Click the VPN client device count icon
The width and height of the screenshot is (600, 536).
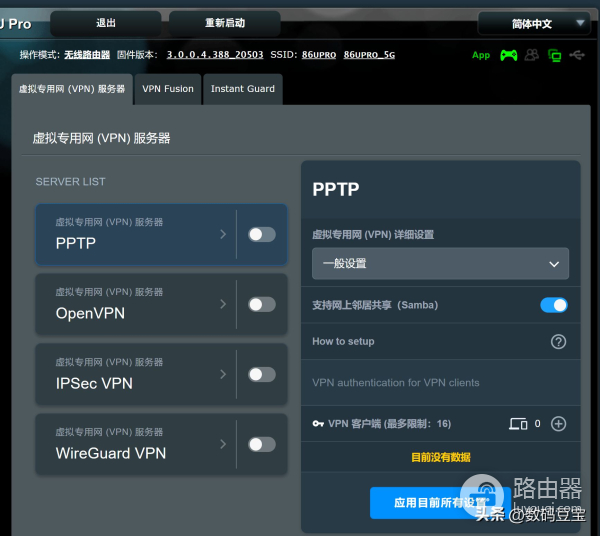click(518, 424)
